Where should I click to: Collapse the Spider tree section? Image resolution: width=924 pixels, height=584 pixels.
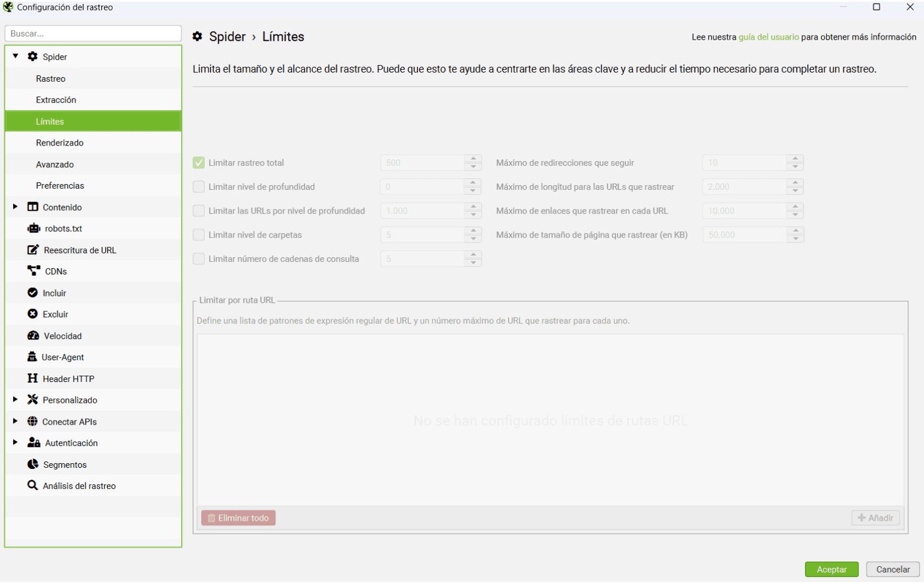click(16, 56)
